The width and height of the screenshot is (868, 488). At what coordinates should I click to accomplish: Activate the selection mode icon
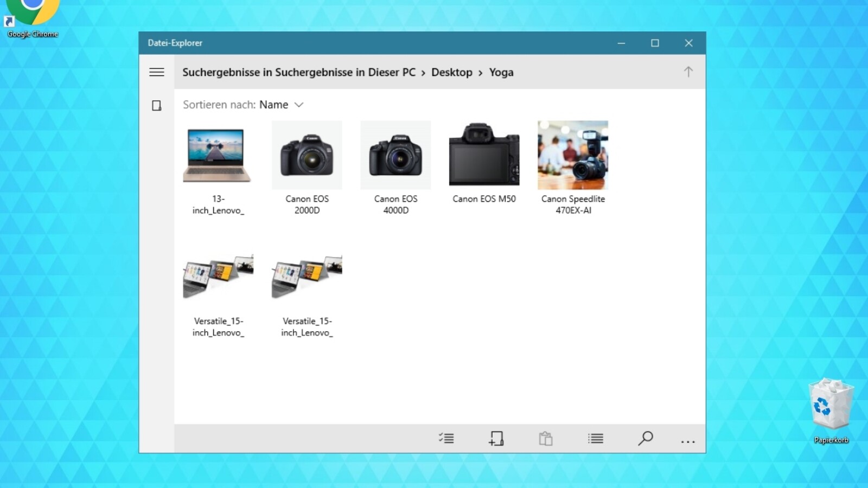[446, 438]
